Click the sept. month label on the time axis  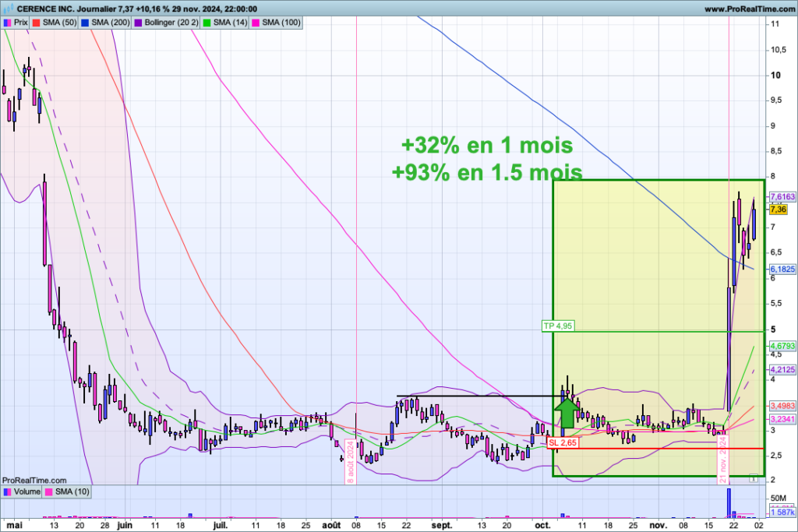[442, 526]
